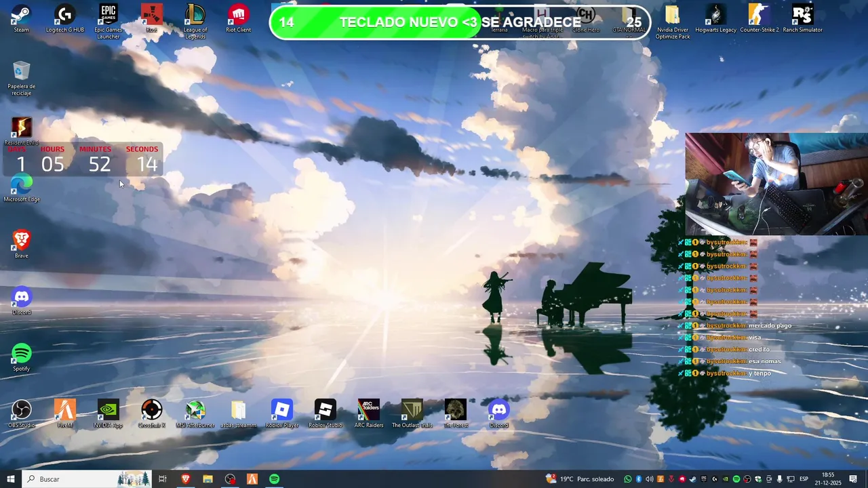Click the 'TECLADO NUEVO' goal progress bar
Viewport: 868px width, 488px height.
point(460,22)
